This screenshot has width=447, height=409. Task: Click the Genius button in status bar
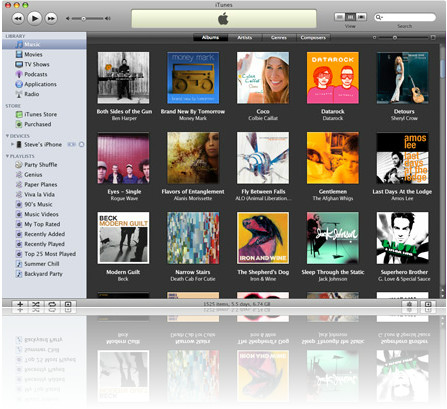coord(410,304)
